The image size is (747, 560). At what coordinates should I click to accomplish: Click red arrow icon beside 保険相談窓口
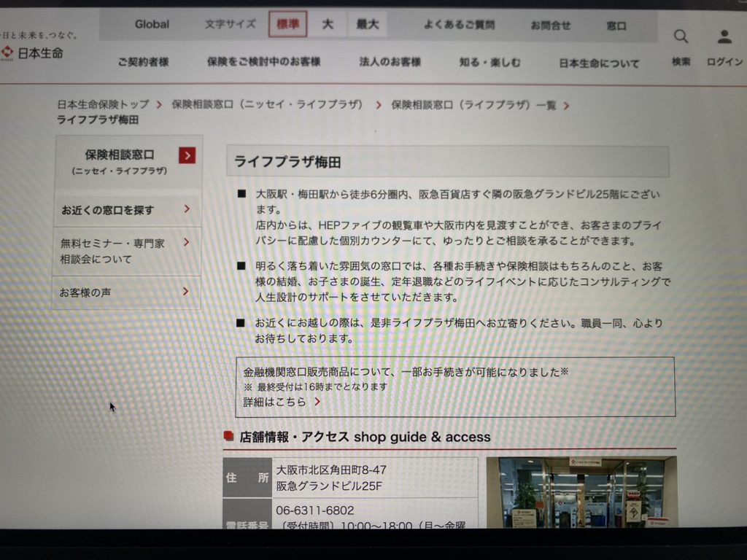[x=187, y=155]
